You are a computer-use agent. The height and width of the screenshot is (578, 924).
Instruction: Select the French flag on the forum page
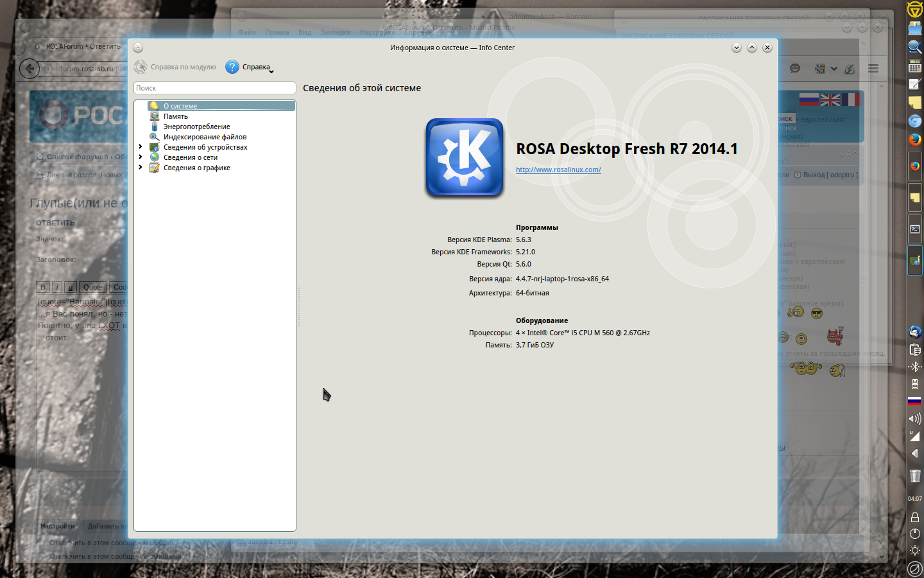851,100
